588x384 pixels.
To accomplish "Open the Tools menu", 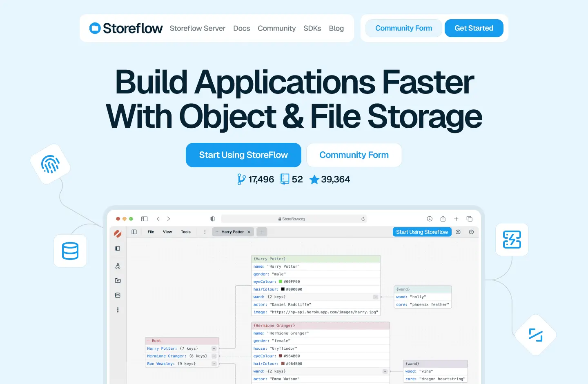I will coord(186,232).
